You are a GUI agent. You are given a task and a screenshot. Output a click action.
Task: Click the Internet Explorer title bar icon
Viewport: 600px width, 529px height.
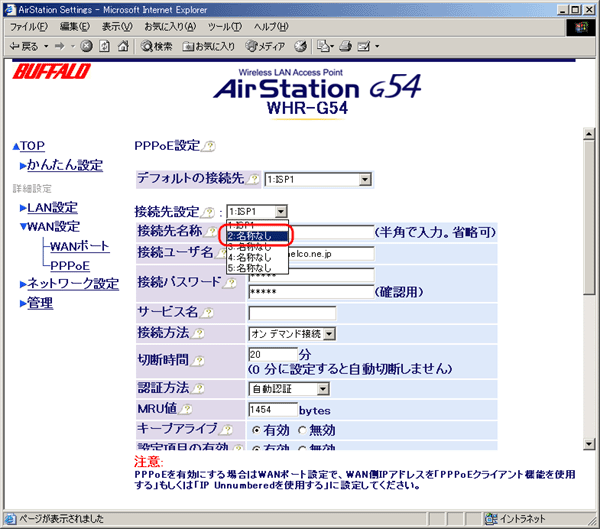tap(10, 10)
